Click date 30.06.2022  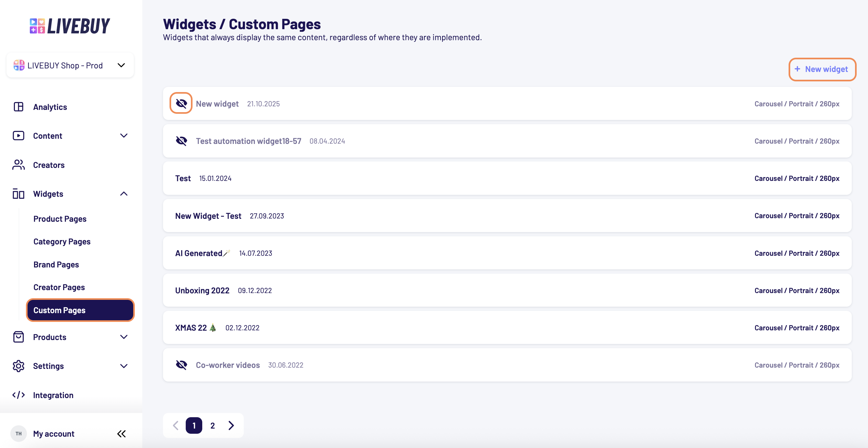click(286, 365)
